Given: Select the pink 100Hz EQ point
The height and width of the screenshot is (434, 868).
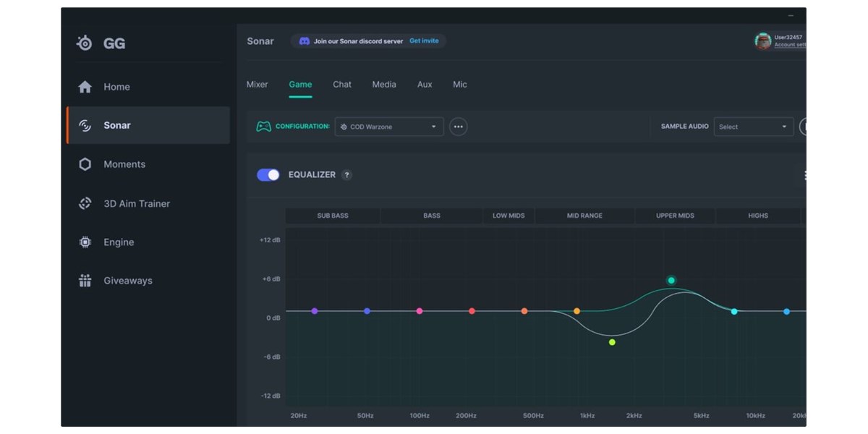Looking at the screenshot, I should (420, 311).
